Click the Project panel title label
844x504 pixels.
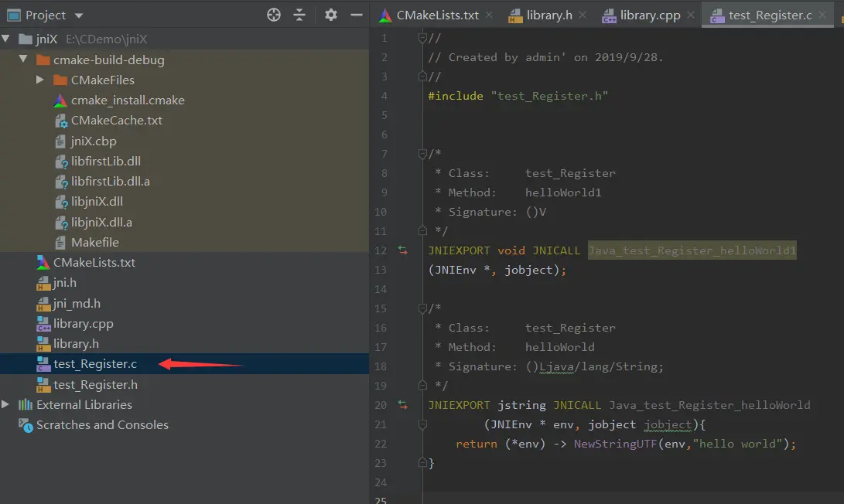[x=45, y=15]
